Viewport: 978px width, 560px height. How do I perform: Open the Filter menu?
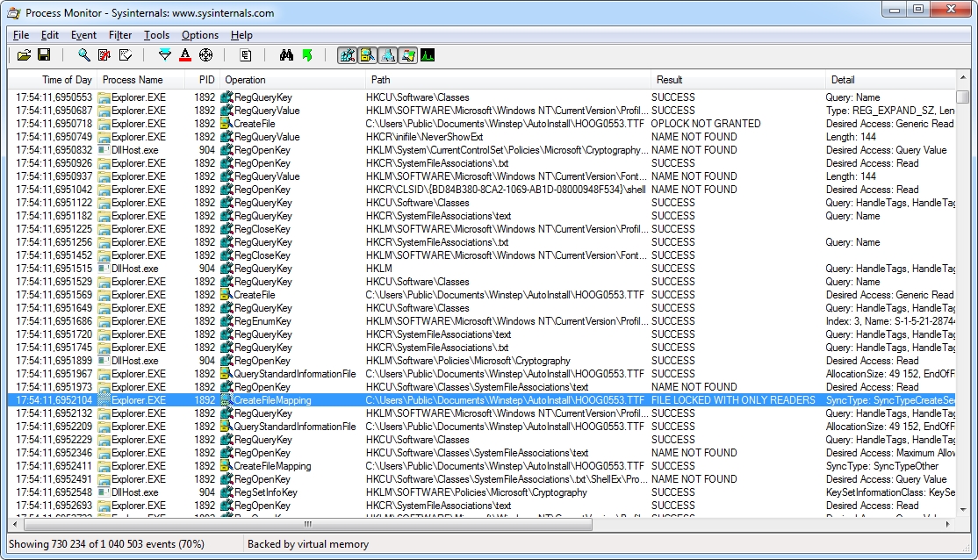coord(120,35)
